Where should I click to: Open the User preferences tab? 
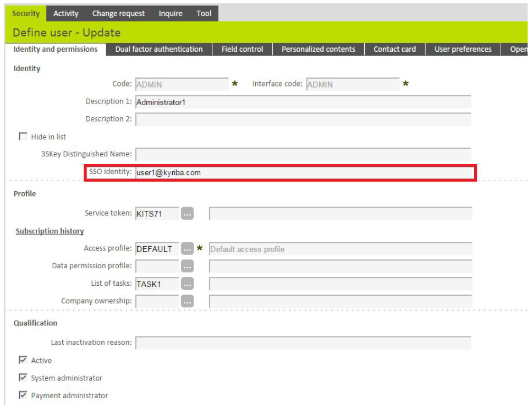pos(463,49)
